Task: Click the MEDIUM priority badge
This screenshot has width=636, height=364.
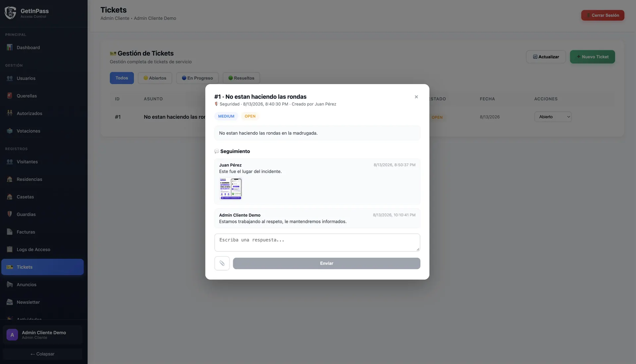Action: (226, 116)
